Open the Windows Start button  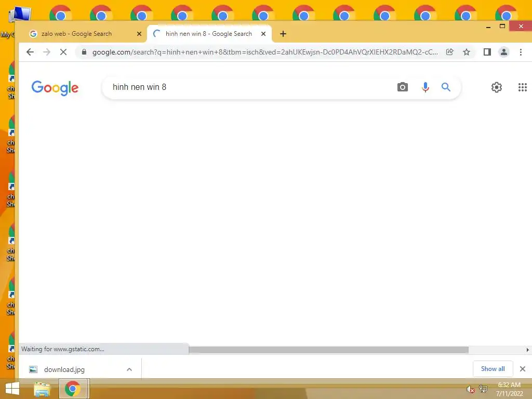pyautogui.click(x=12, y=389)
